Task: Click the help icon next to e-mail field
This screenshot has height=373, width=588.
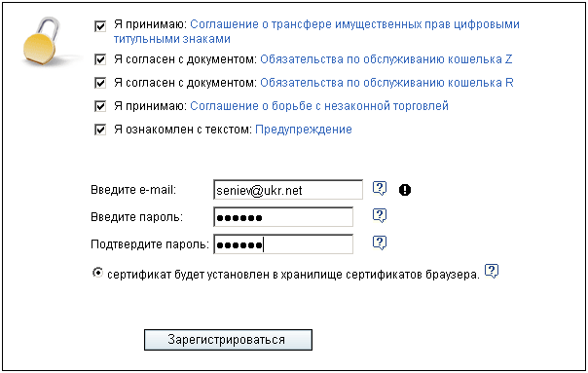Action: click(380, 188)
